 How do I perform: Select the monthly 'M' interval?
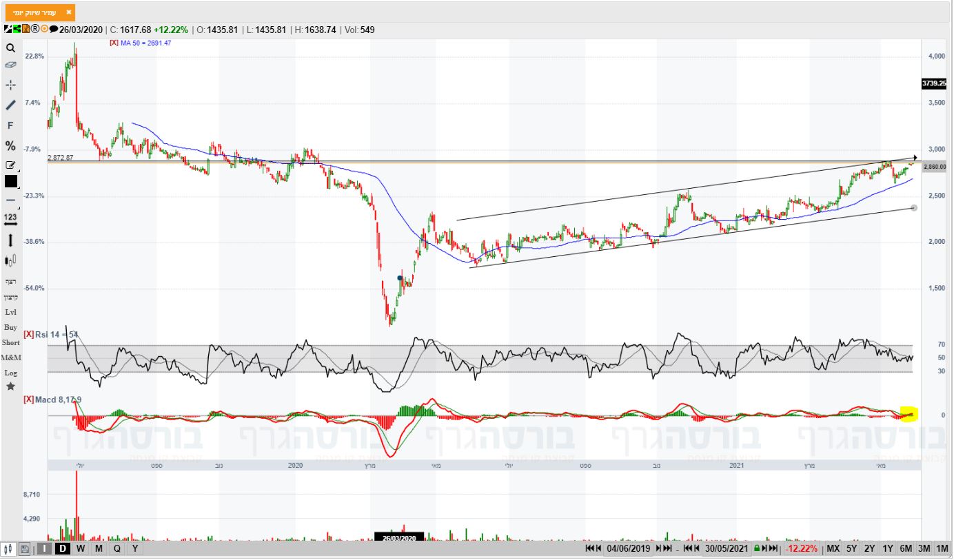(x=99, y=549)
